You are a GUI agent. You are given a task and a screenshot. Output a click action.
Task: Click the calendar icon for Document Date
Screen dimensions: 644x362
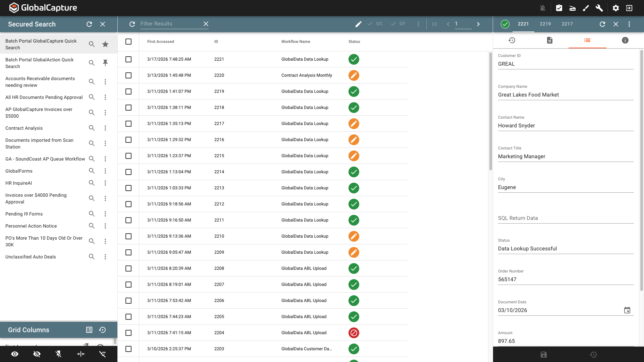(627, 310)
